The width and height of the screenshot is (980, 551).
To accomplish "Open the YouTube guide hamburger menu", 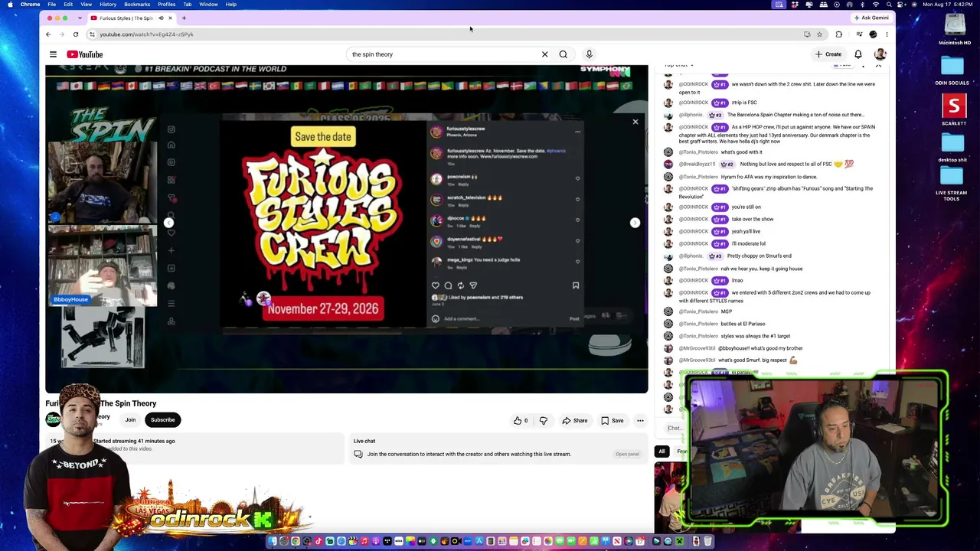I will (53, 54).
